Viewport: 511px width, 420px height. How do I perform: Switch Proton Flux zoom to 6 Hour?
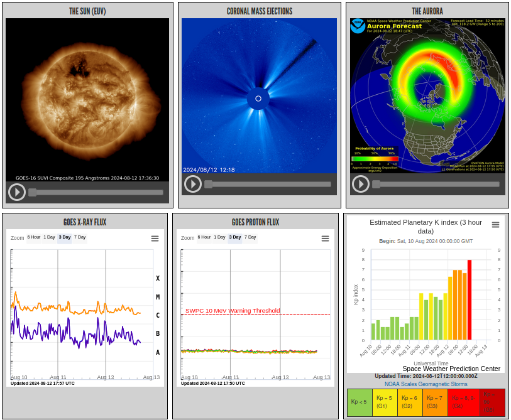(204, 237)
